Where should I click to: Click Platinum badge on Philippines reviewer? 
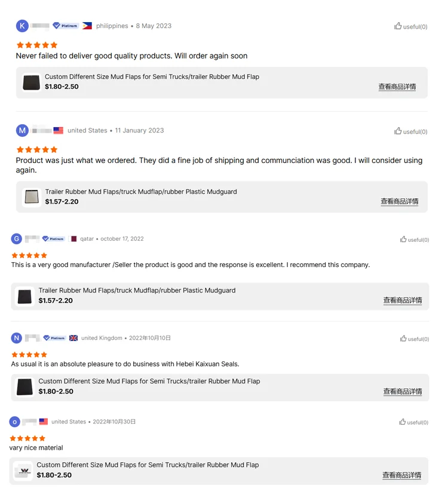pos(66,26)
